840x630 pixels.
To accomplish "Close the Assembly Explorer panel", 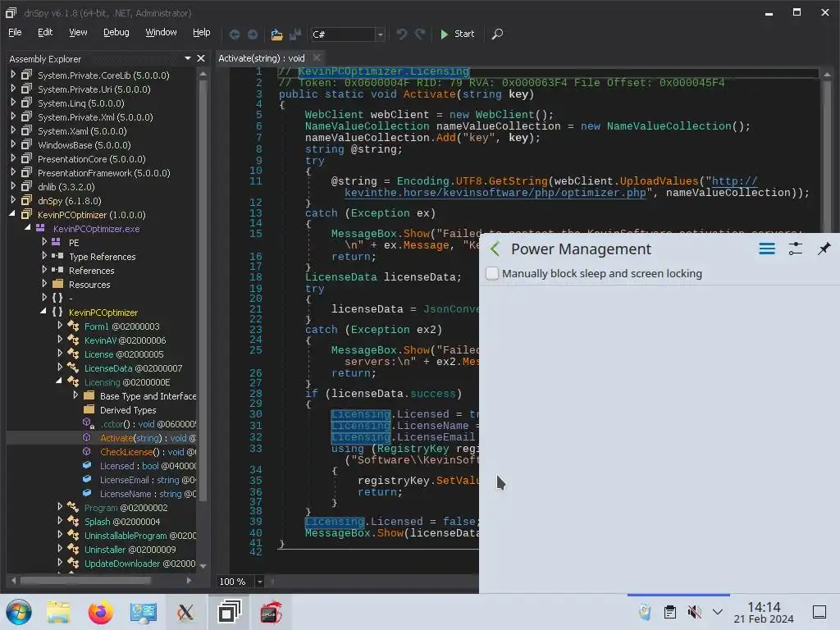I will point(201,58).
